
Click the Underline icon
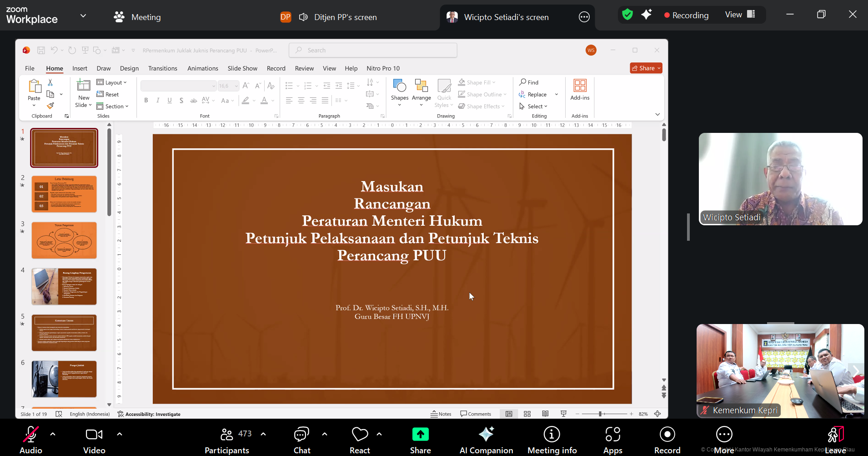[169, 100]
